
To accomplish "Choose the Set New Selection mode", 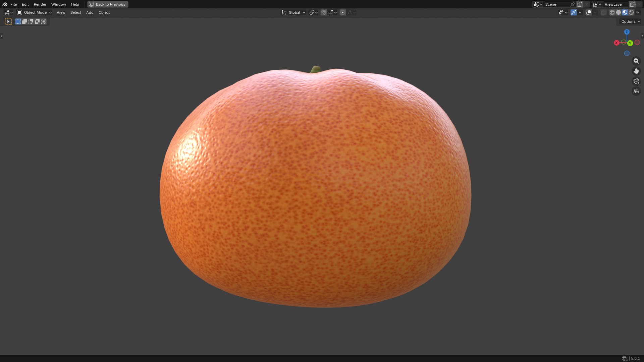I will click(x=18, y=21).
